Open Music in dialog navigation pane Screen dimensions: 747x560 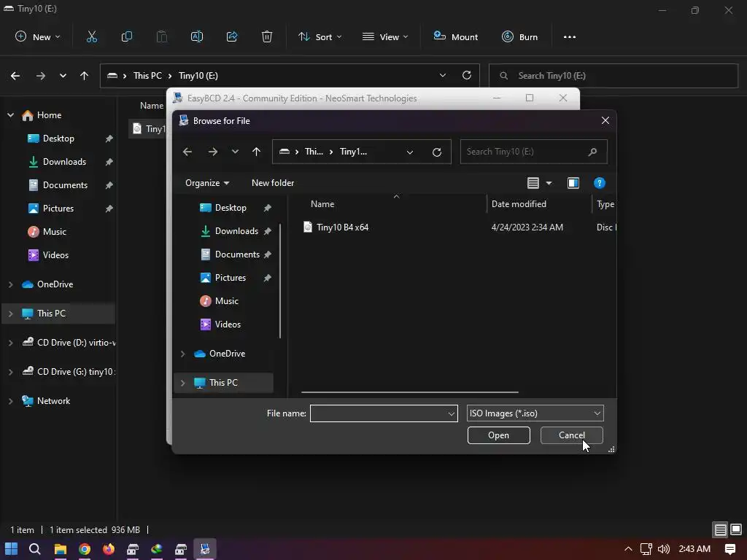226,301
